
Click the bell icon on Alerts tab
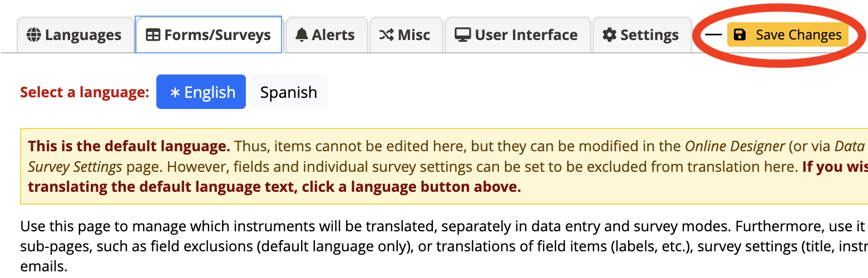click(302, 35)
